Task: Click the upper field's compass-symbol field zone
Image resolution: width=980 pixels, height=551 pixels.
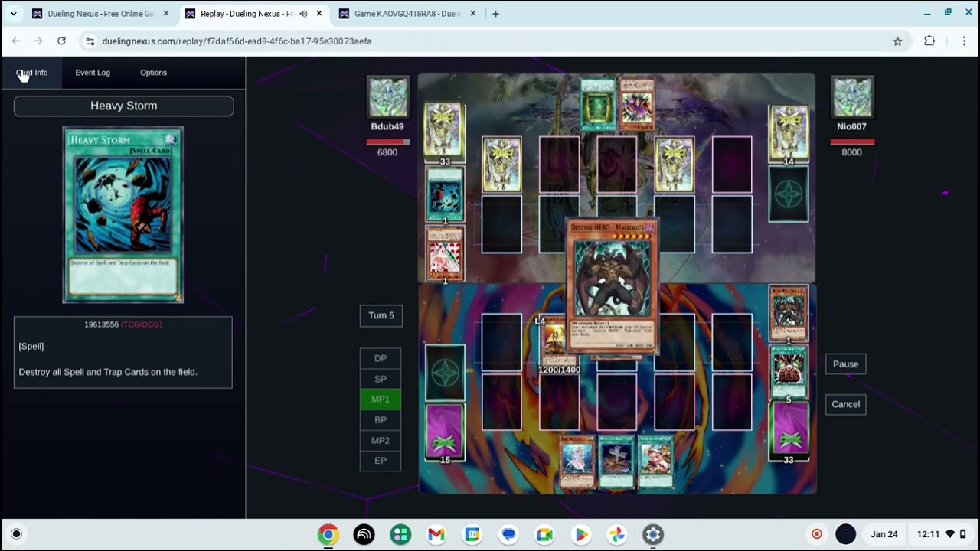Action: click(x=789, y=194)
